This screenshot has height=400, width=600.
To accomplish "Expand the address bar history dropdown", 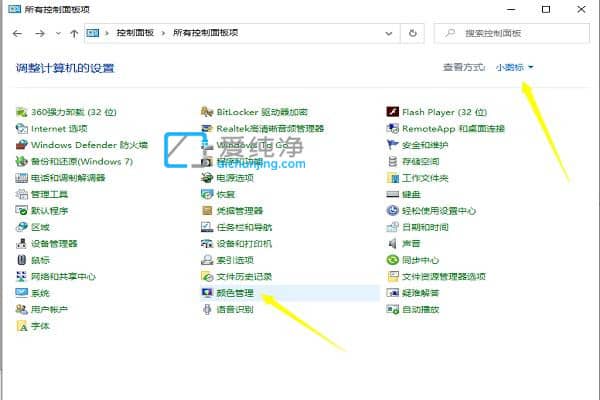I will pos(389,33).
